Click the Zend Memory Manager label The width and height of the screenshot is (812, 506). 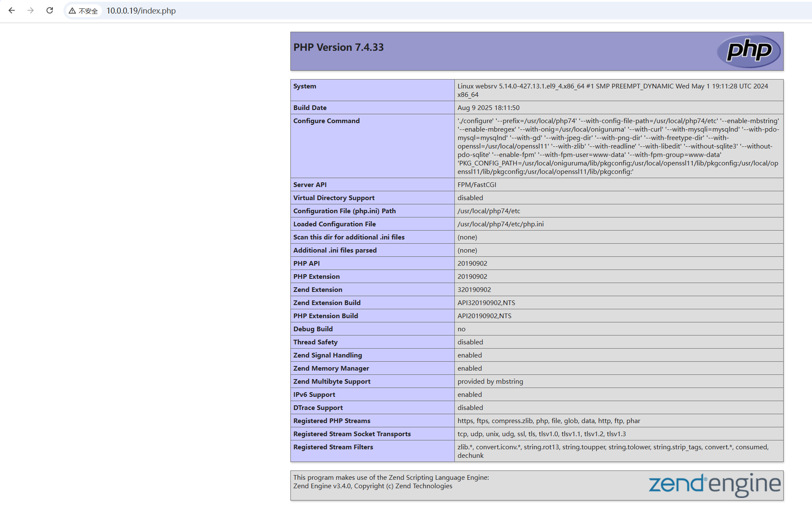coord(331,368)
